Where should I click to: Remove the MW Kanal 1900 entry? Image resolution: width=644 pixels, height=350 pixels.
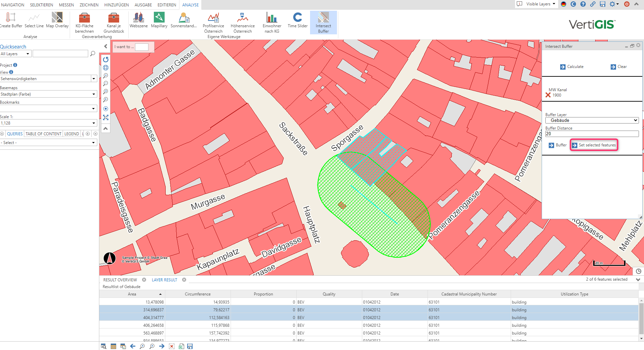[x=548, y=95]
